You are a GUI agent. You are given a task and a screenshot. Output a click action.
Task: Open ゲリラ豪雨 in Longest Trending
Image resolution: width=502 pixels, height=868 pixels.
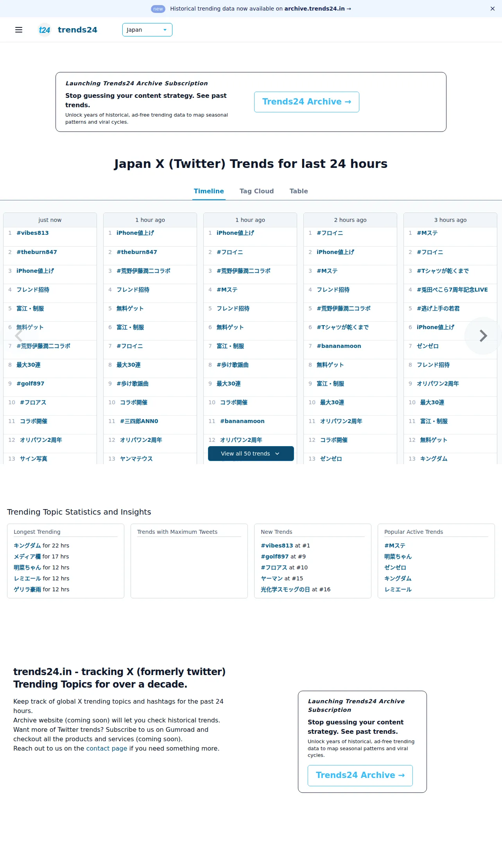[x=27, y=589]
